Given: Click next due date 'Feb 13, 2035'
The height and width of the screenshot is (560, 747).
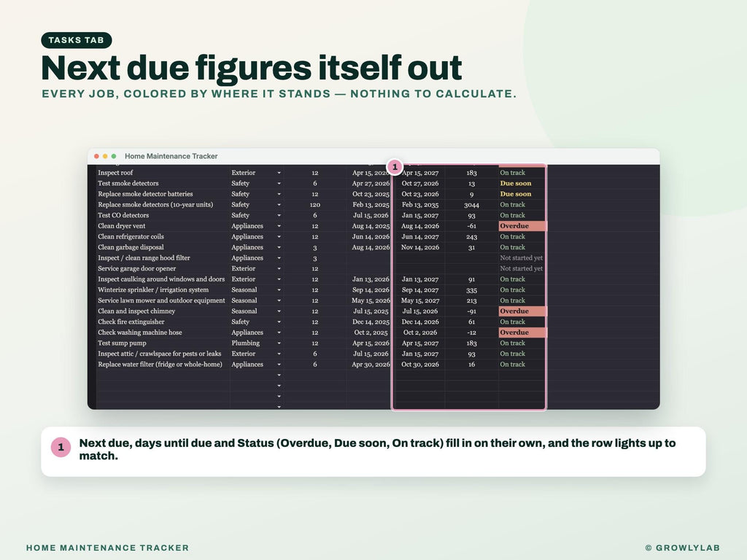Looking at the screenshot, I should (x=420, y=205).
